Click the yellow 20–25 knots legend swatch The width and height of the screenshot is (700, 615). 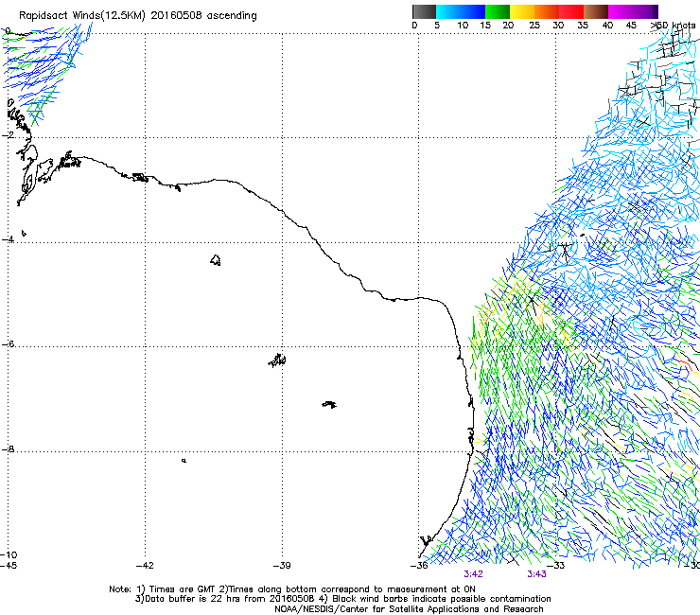coord(522,11)
